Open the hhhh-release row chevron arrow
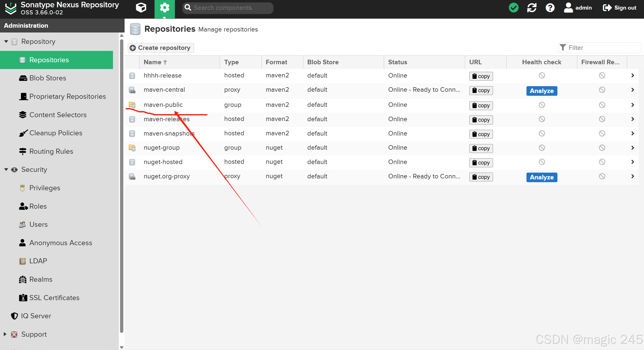The image size is (644, 350). (632, 76)
